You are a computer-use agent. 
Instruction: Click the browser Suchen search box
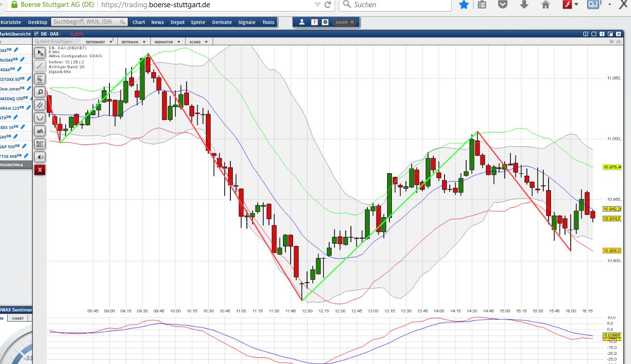click(x=395, y=5)
